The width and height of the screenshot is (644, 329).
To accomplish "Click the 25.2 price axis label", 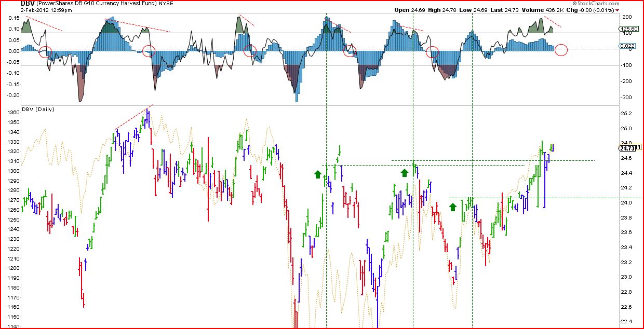I will pos(626,114).
